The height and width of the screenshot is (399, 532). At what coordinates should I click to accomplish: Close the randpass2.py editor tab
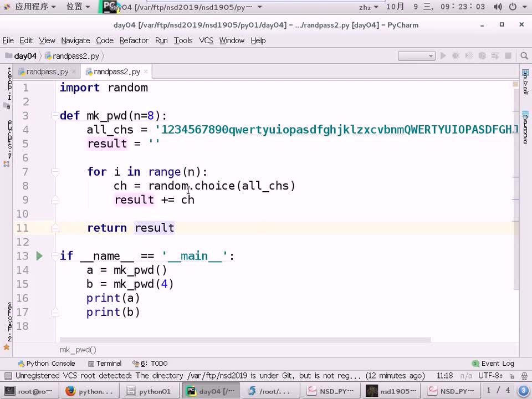146,71
